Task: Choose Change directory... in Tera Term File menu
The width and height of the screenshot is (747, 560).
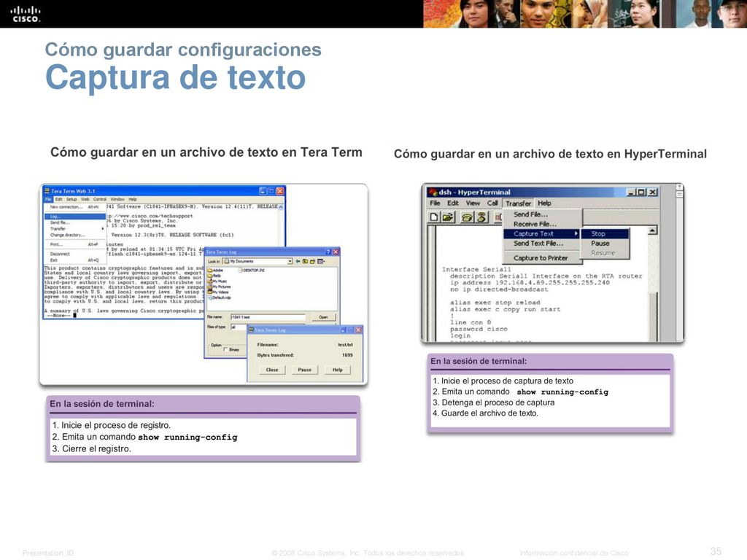Action: [x=75, y=235]
